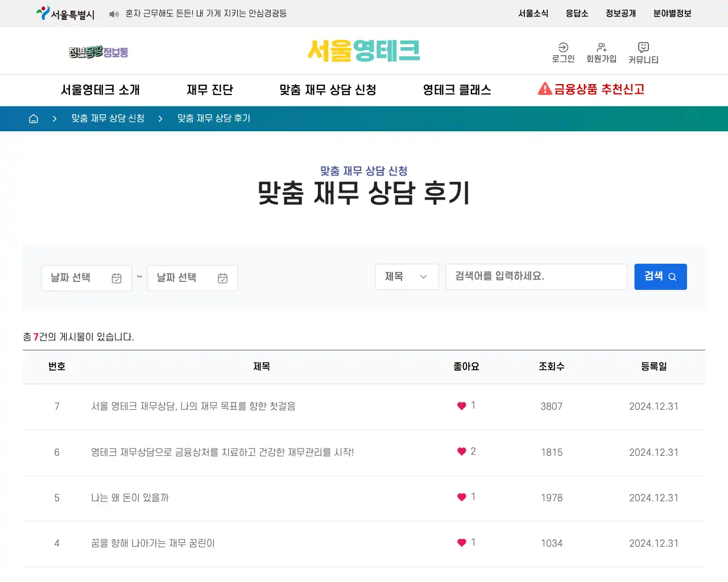Open 정보공개 in the top bar

tap(621, 13)
